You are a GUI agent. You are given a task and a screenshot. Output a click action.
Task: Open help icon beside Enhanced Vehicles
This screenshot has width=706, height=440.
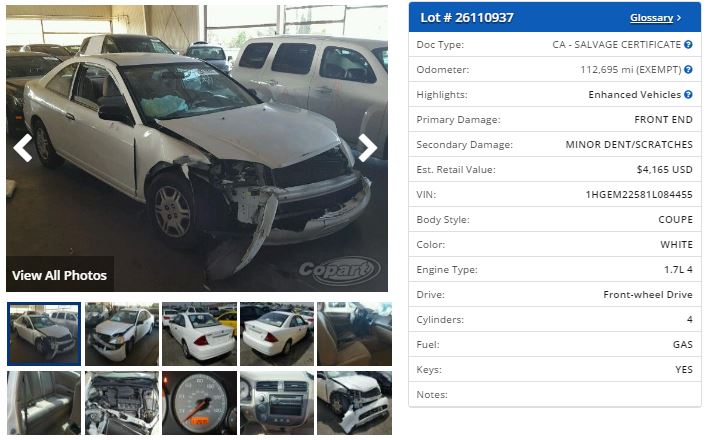pos(688,95)
